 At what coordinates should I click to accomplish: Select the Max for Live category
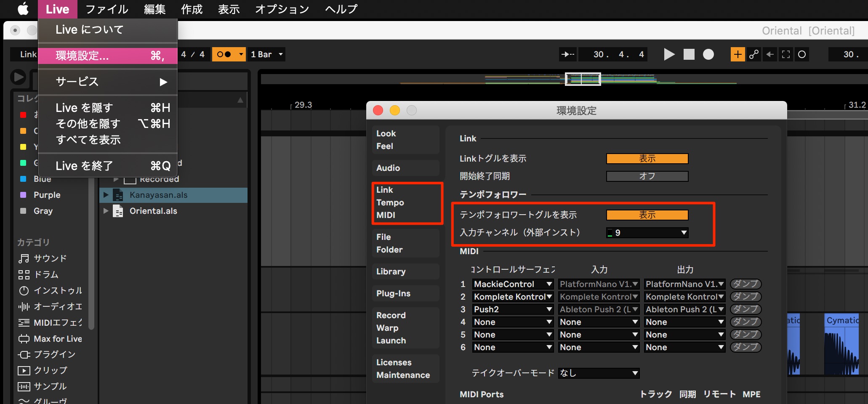tap(50, 338)
